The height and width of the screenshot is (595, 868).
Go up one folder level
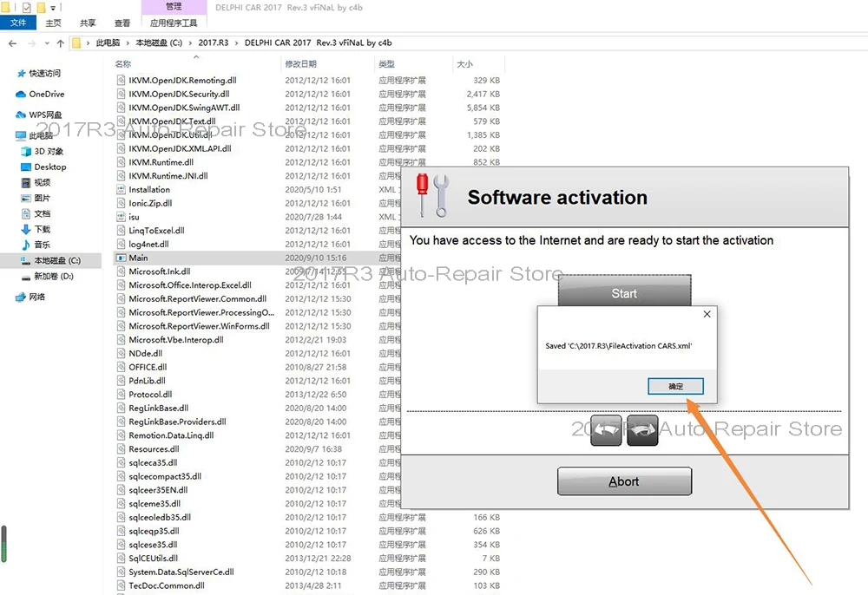61,43
